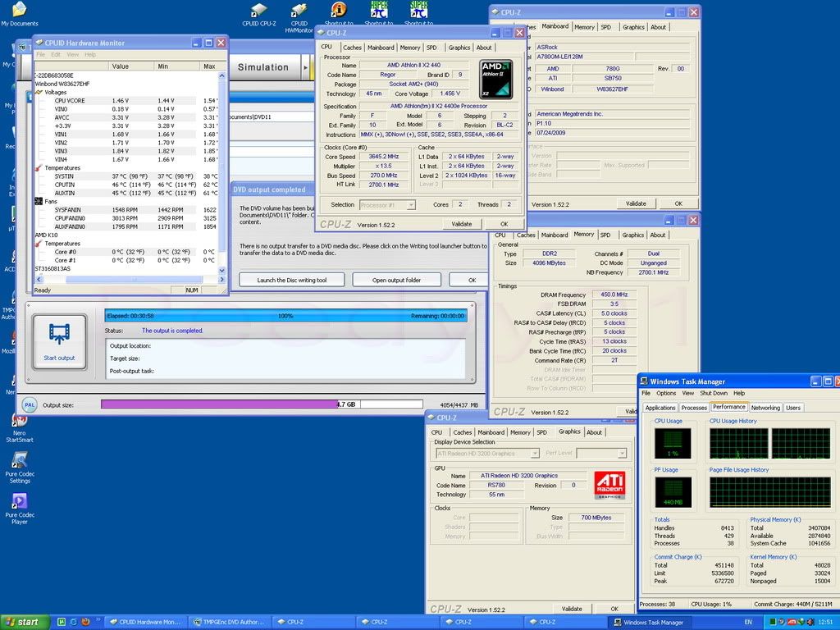Click the AMD Athlon II logo in CPU-Z
The image size is (840, 630).
click(496, 80)
